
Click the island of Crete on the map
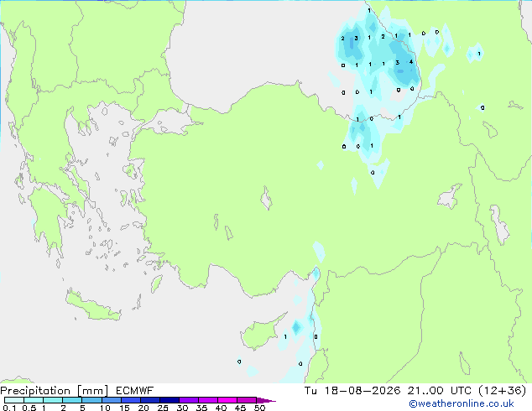coord(93,305)
